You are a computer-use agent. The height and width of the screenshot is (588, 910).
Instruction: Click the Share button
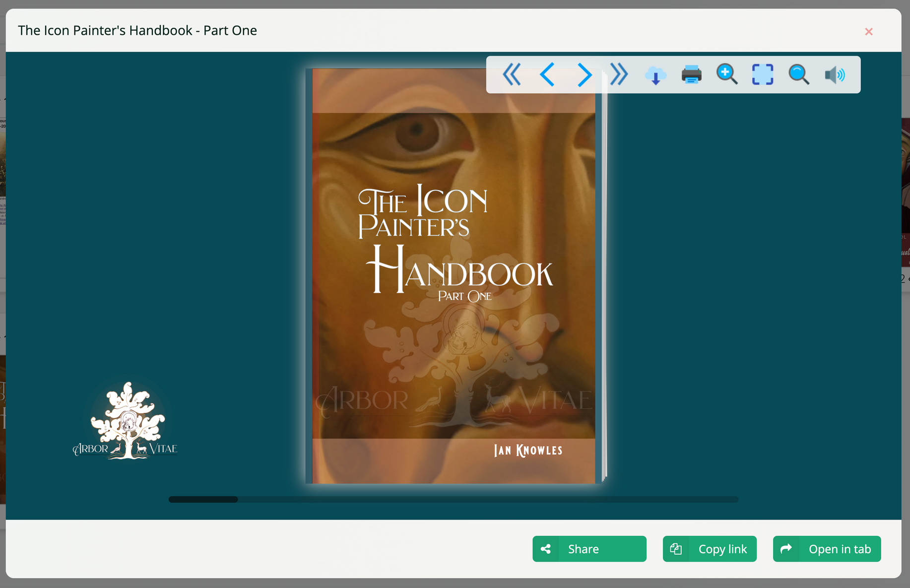[x=589, y=549]
